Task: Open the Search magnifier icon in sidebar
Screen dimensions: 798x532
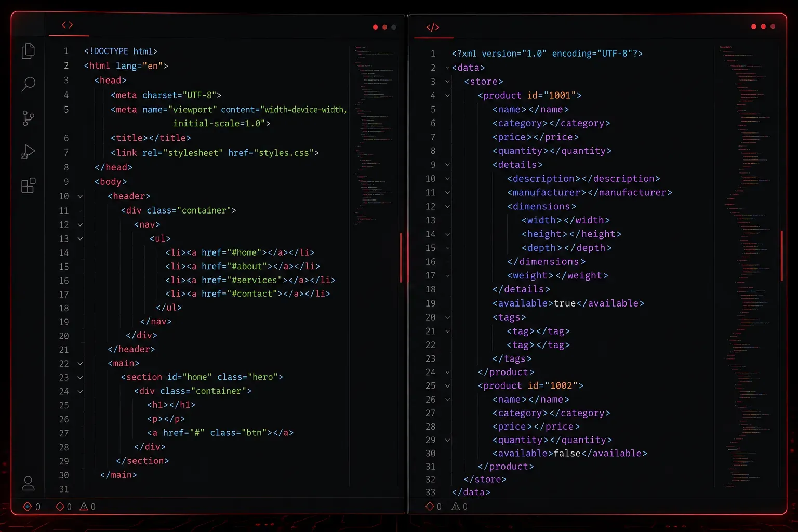Action: (28, 84)
